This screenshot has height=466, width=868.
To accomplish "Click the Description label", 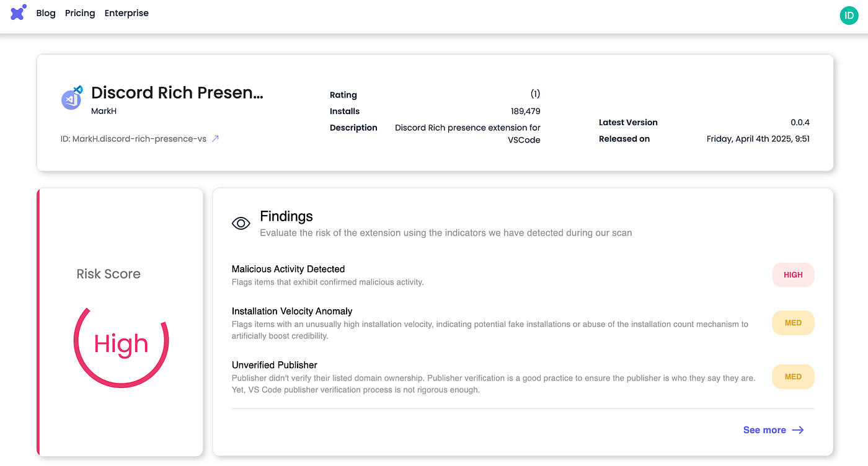I will point(353,128).
